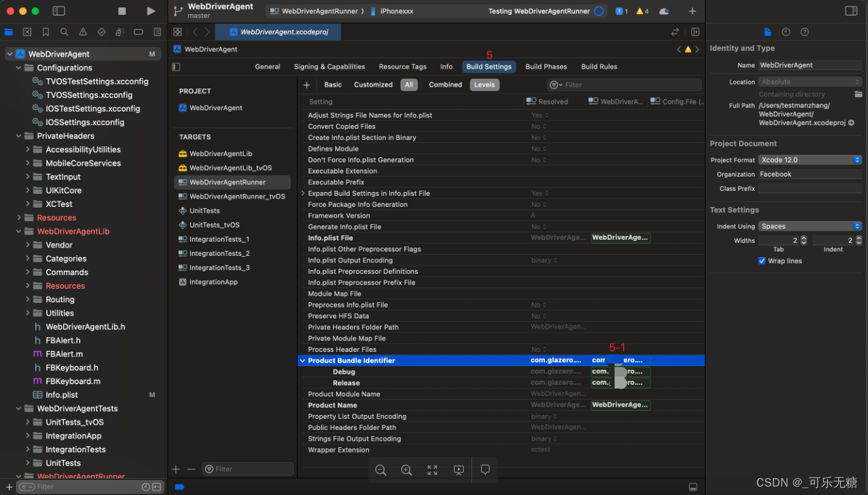
Task: Switch to the Signing & Capabilities tab
Action: pos(330,66)
